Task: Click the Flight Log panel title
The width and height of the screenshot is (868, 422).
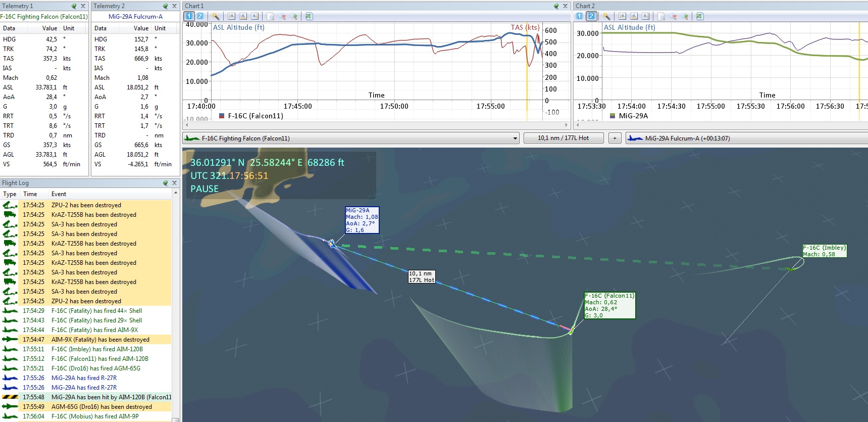Action: 15,183
